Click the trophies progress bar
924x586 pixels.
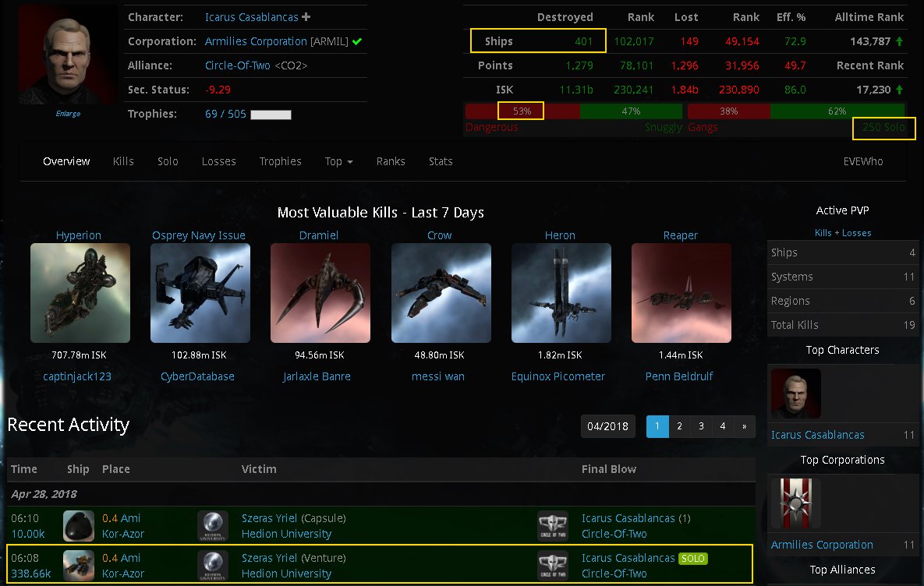(x=271, y=115)
